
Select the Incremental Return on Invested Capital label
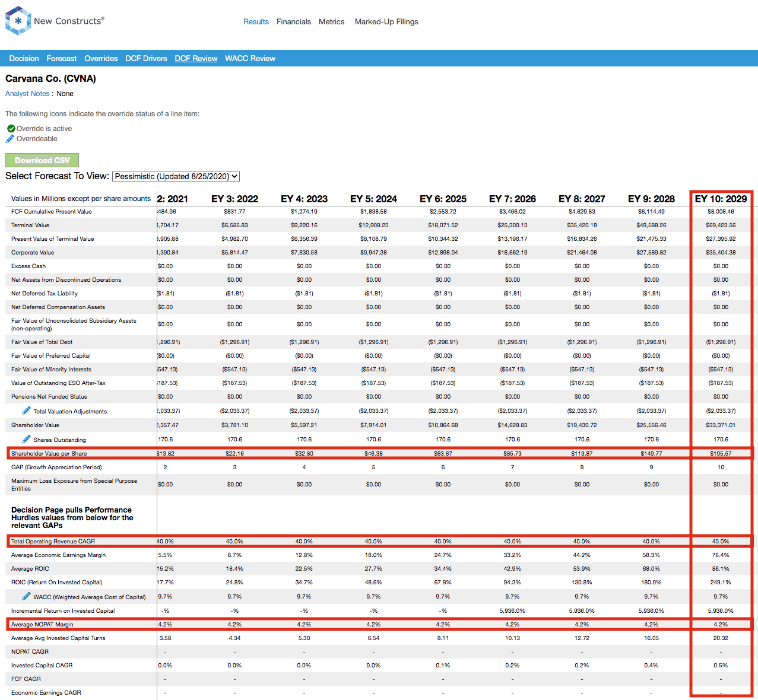pyautogui.click(x=63, y=610)
